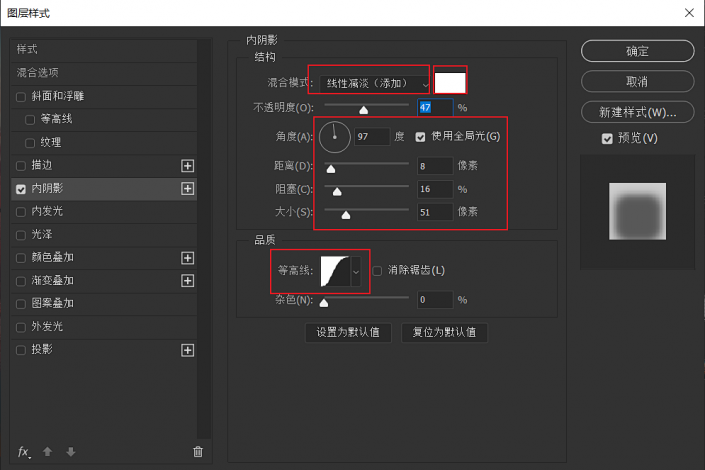
Task: Click the 大小 size input field
Action: click(434, 211)
